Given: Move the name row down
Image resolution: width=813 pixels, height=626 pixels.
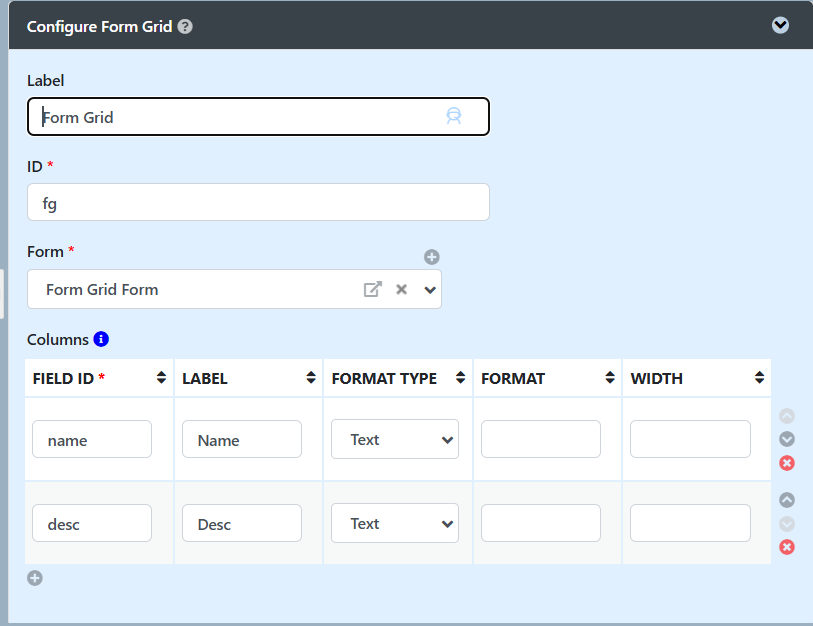Looking at the screenshot, I should (x=787, y=439).
